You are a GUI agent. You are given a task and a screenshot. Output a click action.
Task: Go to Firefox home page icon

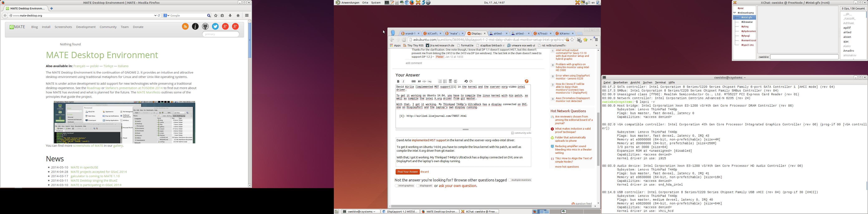point(238,15)
